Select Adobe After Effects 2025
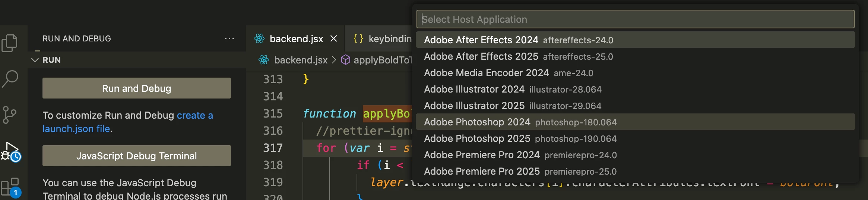 (635, 56)
